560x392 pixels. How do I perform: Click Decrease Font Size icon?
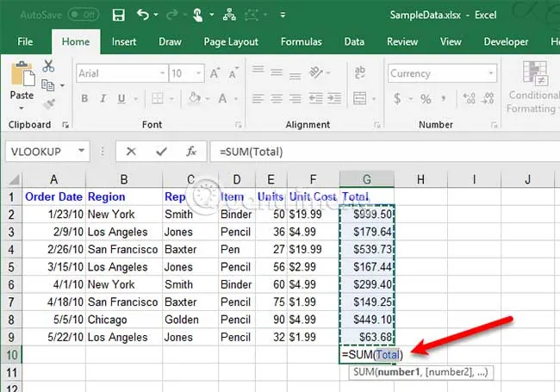tap(233, 73)
